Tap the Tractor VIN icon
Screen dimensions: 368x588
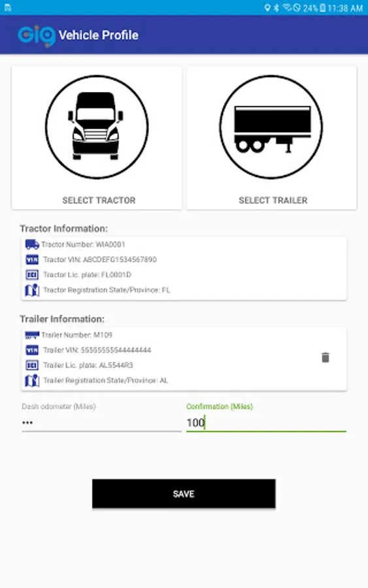(32, 259)
